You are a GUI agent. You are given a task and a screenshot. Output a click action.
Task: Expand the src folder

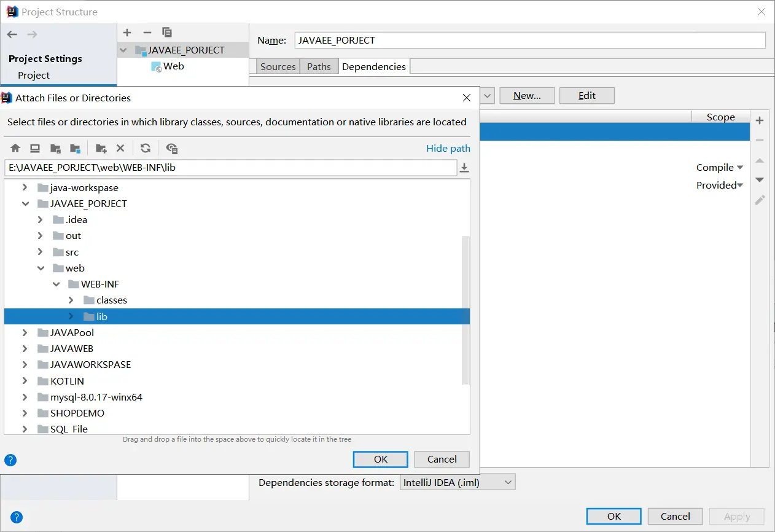point(40,252)
